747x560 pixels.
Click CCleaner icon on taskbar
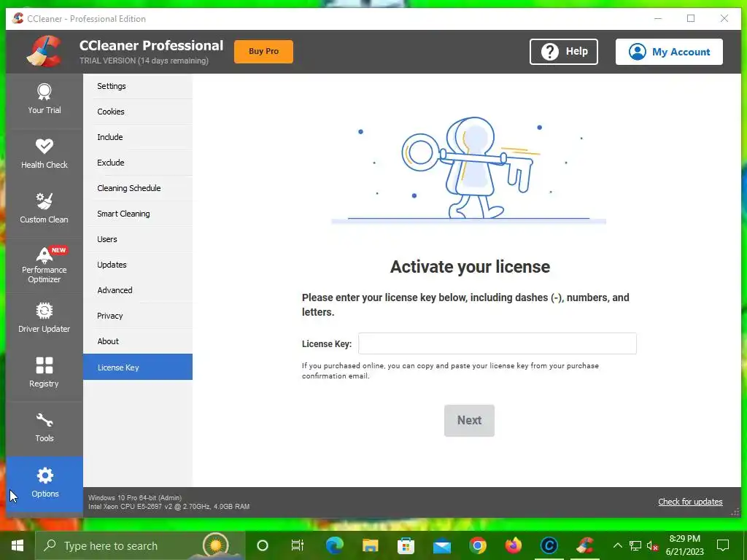584,545
